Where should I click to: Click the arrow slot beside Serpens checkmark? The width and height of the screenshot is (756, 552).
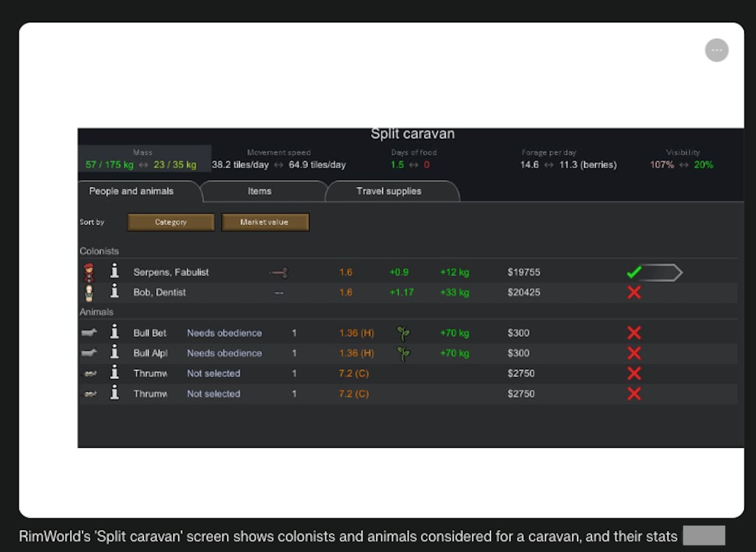[662, 272]
